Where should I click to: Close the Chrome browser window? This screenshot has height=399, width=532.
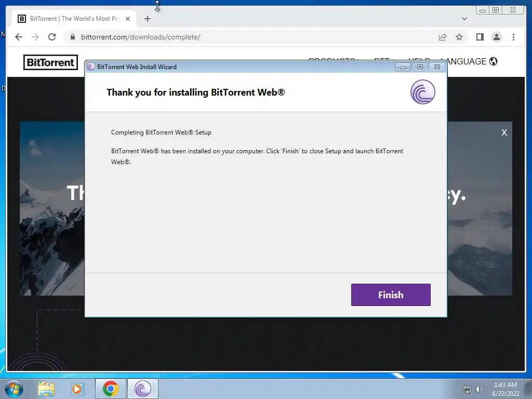(x=513, y=10)
